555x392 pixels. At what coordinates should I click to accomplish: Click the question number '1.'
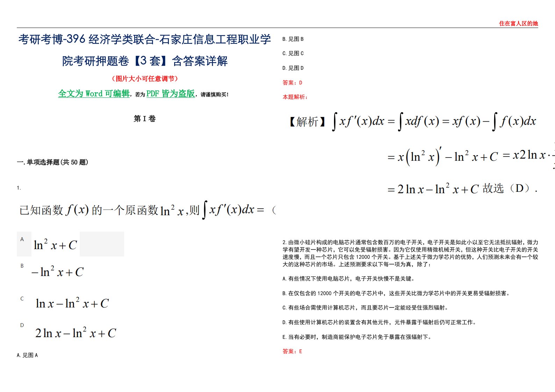click(x=19, y=188)
